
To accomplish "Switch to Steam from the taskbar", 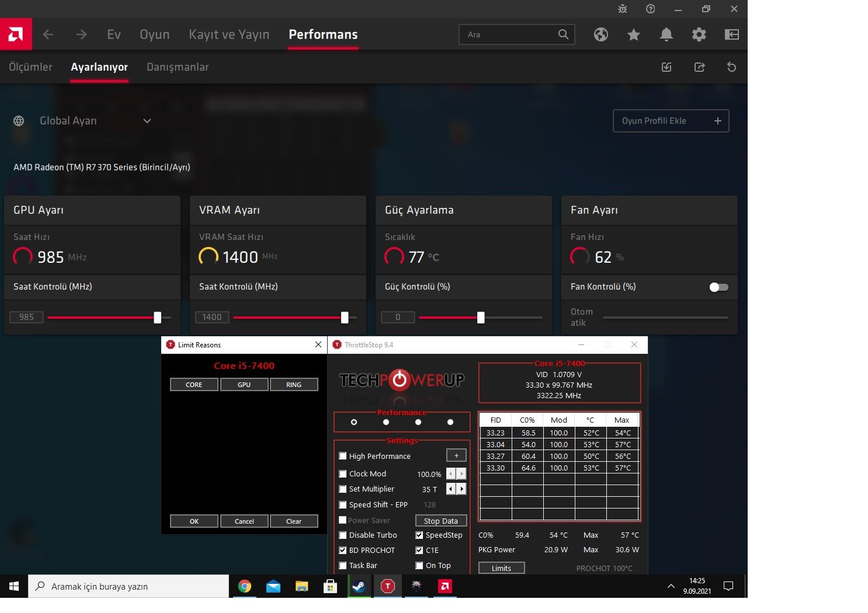I will (359, 586).
